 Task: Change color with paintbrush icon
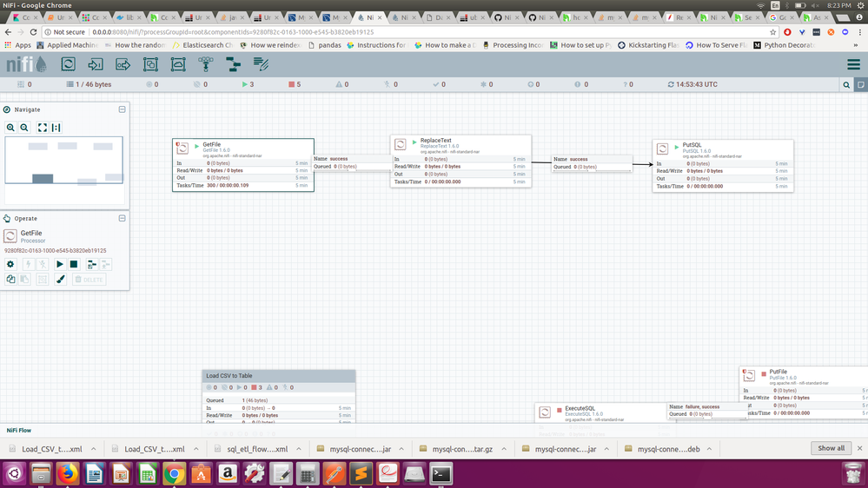click(60, 280)
